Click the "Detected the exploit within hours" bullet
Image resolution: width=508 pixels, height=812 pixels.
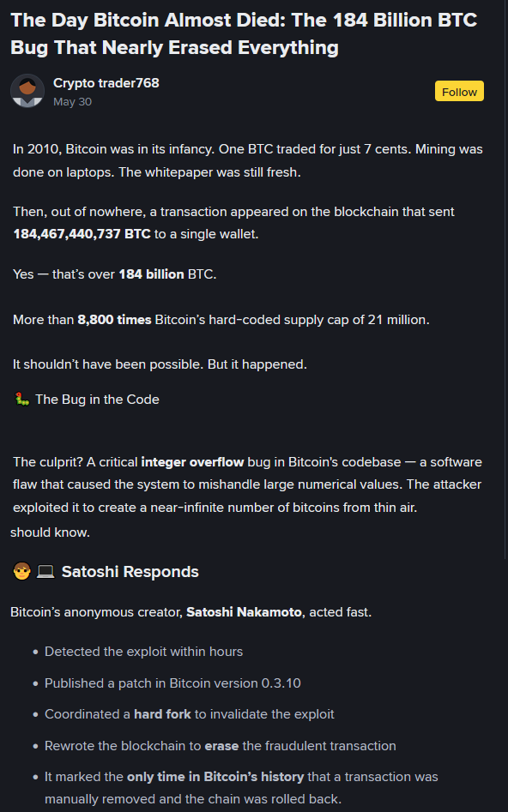143,652
